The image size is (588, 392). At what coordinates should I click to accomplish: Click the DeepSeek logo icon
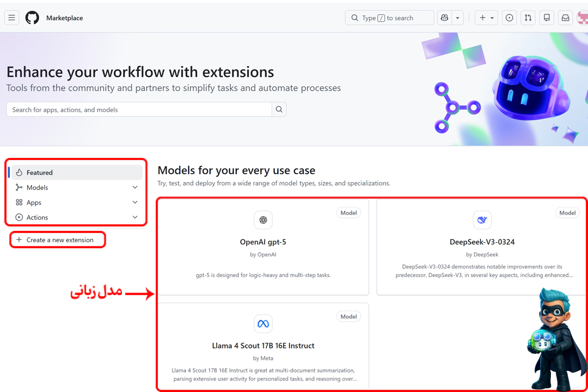pos(482,220)
